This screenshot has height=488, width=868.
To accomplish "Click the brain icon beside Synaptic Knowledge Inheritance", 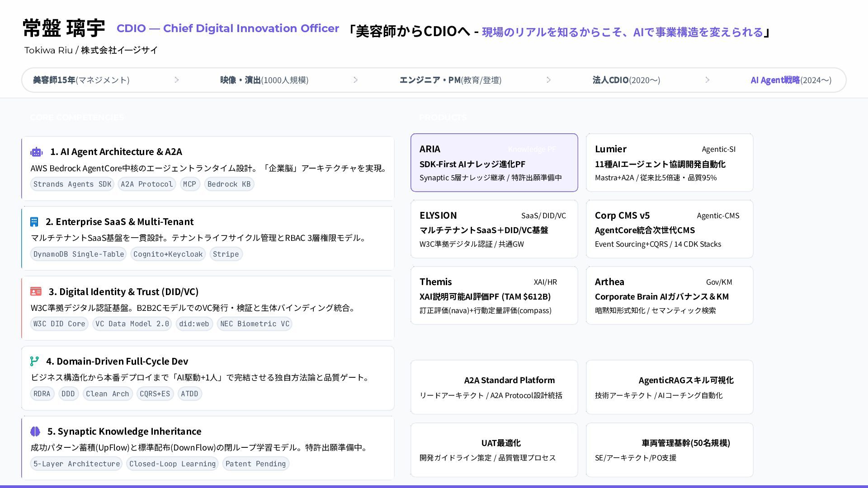I will coord(35,432).
